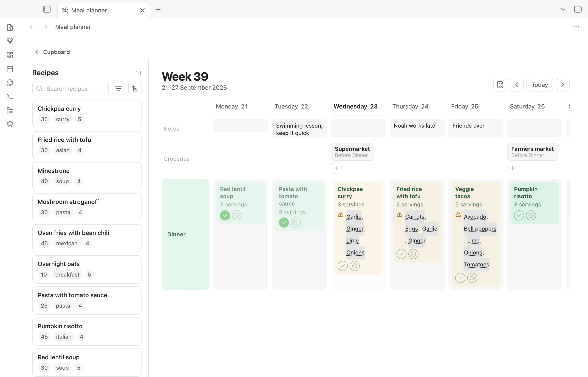The width and height of the screenshot is (588, 377).
Task: Expand the tab list dropdown chevron
Action: point(563,10)
